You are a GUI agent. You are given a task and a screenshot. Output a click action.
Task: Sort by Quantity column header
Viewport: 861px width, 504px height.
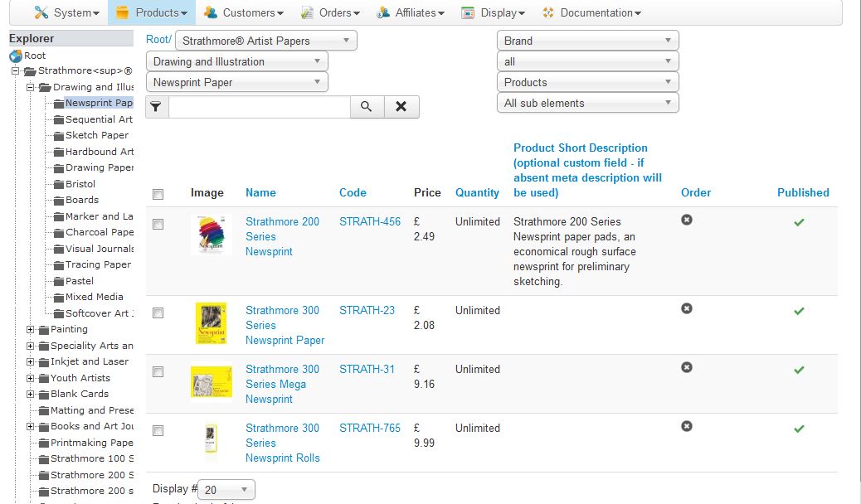(477, 192)
